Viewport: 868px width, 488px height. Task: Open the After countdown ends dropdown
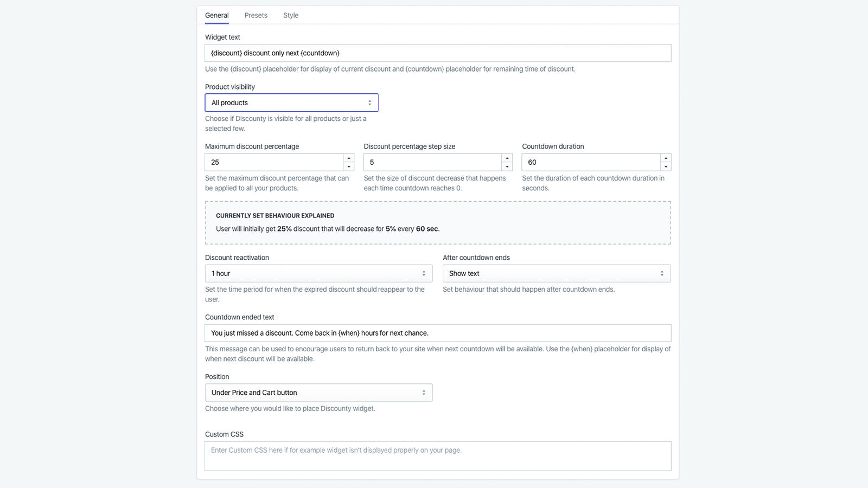[x=556, y=273]
